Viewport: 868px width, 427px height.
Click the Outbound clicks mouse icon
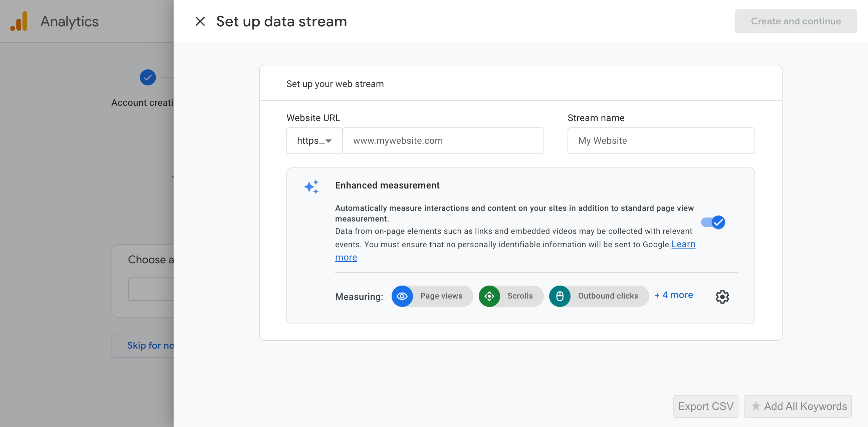point(560,296)
